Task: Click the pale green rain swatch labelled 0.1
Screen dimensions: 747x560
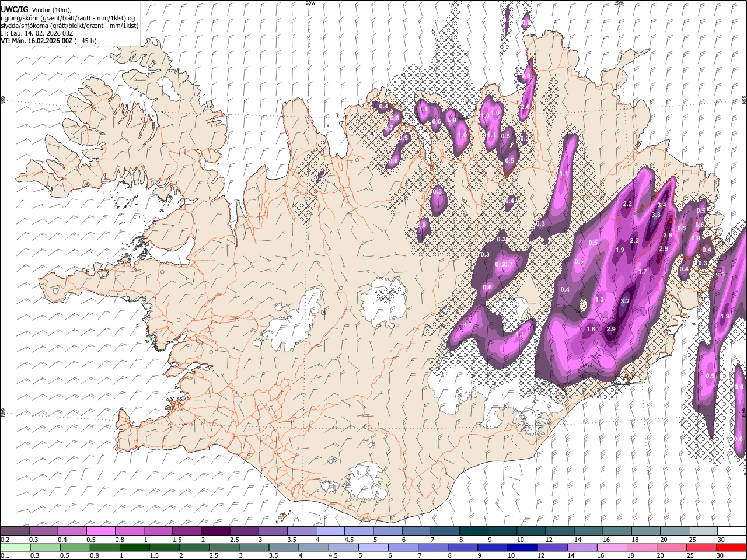Action: 15,547
